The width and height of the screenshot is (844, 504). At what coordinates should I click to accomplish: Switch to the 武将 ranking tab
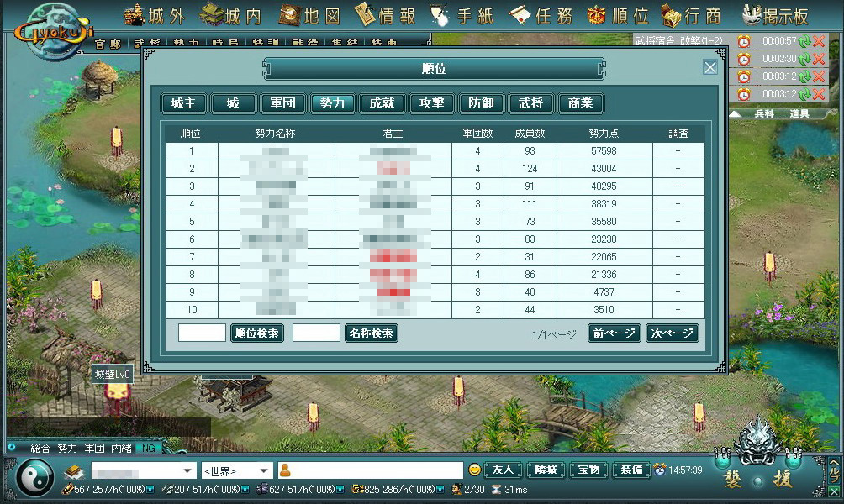point(530,103)
